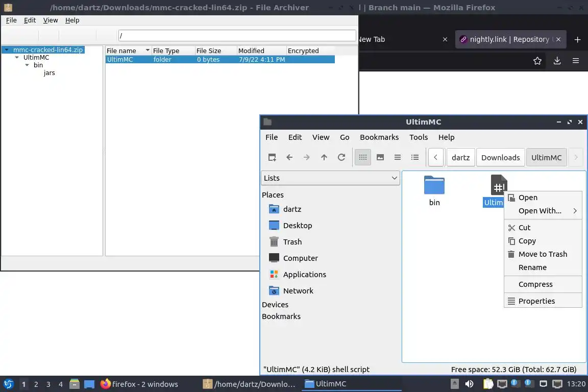Choose Compress from the context menu

coord(543,284)
